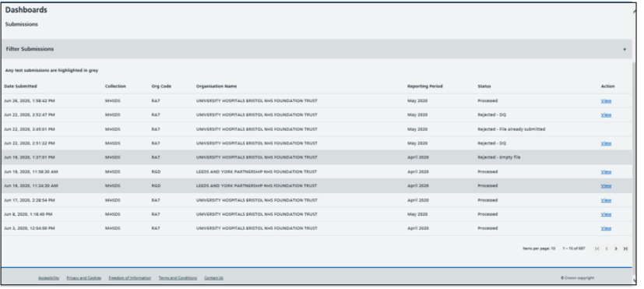View the Jun 8, 2020, 1:18:40 PM submission
The image size is (644, 289).
tap(606, 213)
